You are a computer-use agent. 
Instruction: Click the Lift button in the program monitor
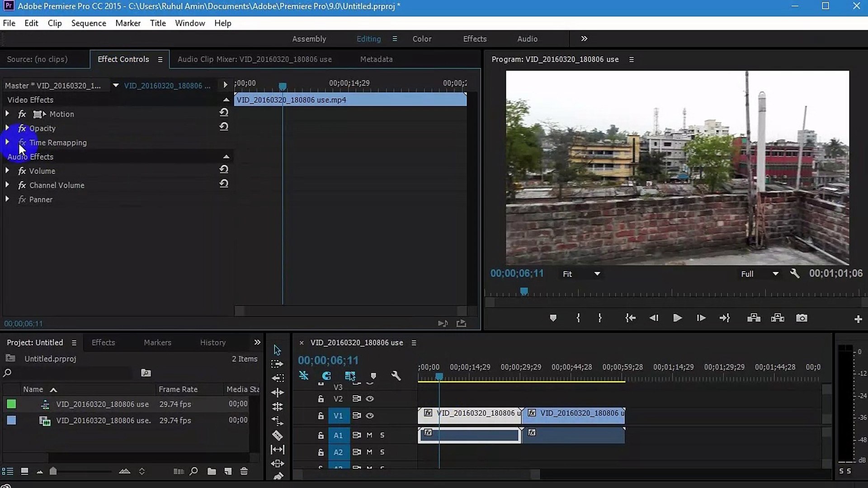tap(754, 318)
